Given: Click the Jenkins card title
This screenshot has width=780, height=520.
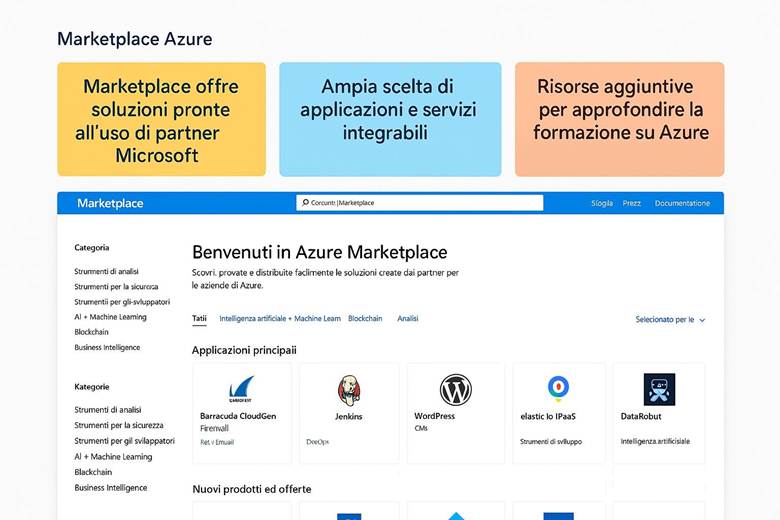Looking at the screenshot, I should pos(348,416).
